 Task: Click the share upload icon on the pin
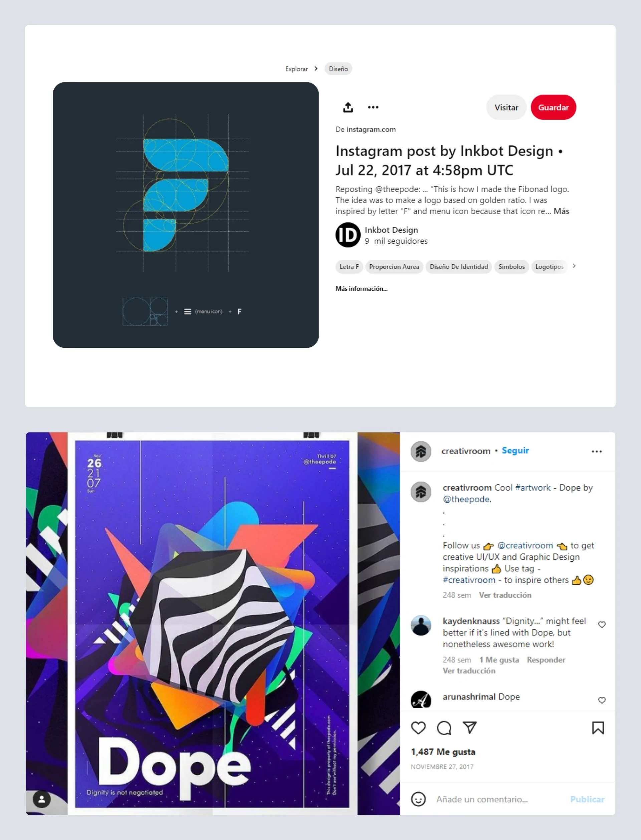tap(348, 107)
